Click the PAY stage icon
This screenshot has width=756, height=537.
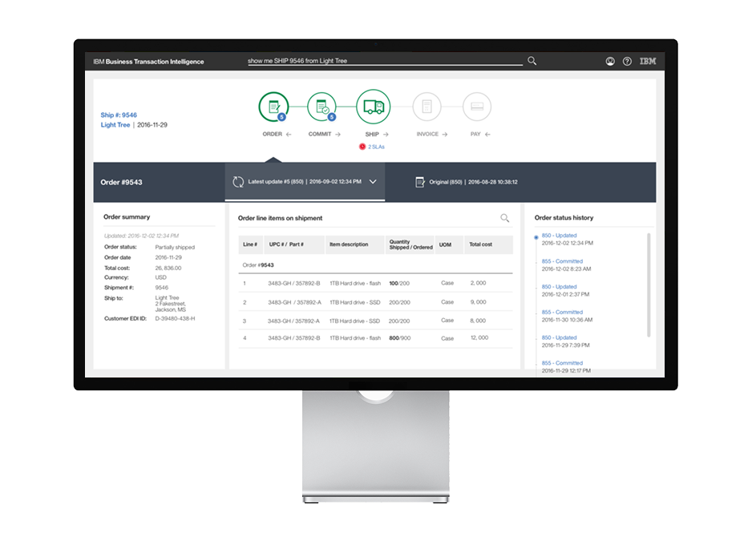476,105
